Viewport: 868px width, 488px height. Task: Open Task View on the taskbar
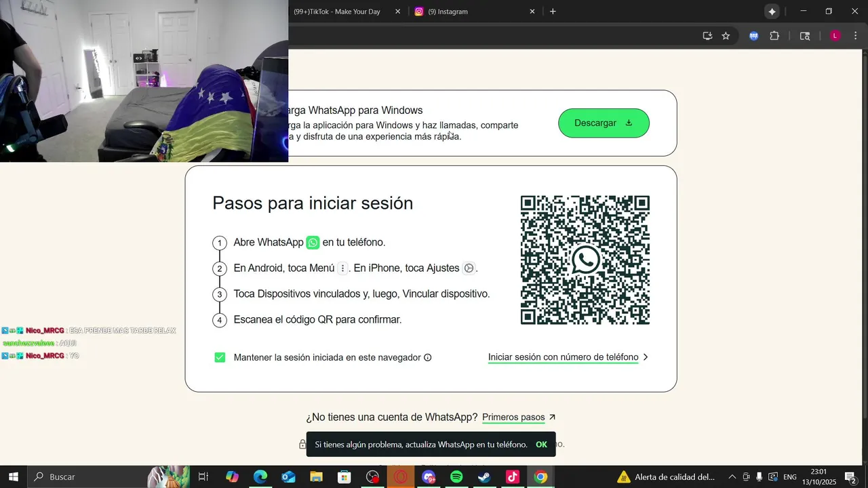pyautogui.click(x=203, y=477)
